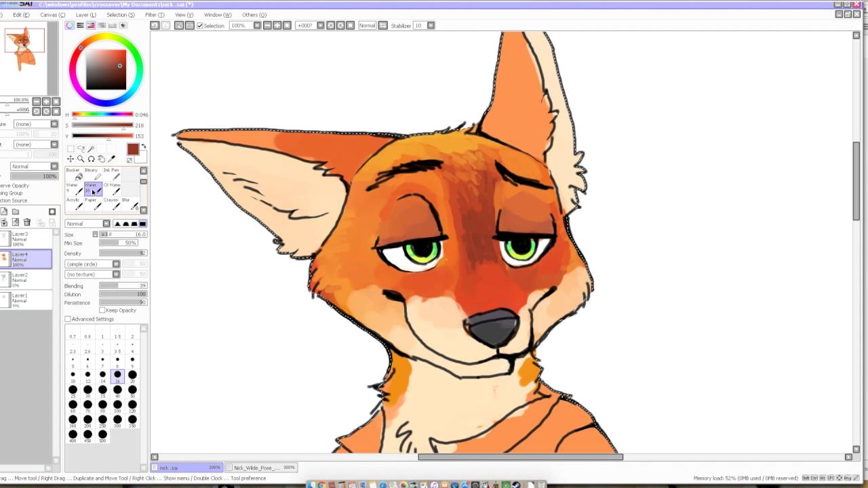Viewport: 868px width, 488px height.
Task: Toggle the Selection display checkbox
Action: [x=200, y=26]
